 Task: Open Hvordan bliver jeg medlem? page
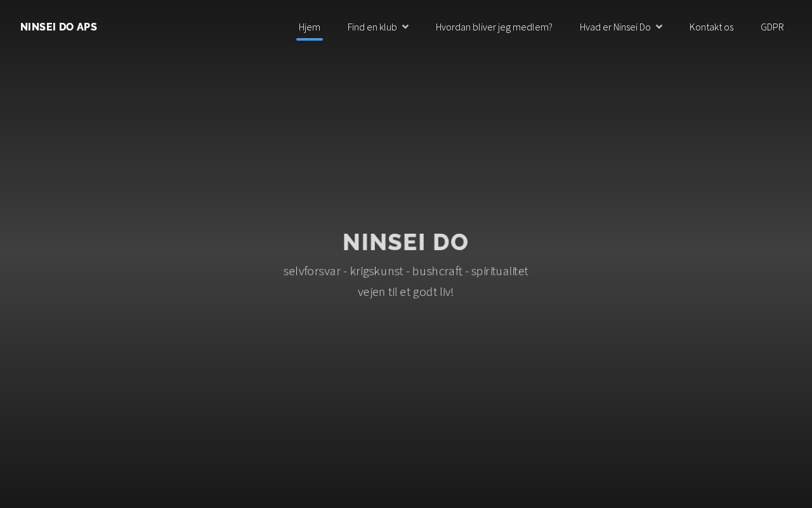pyautogui.click(x=494, y=27)
